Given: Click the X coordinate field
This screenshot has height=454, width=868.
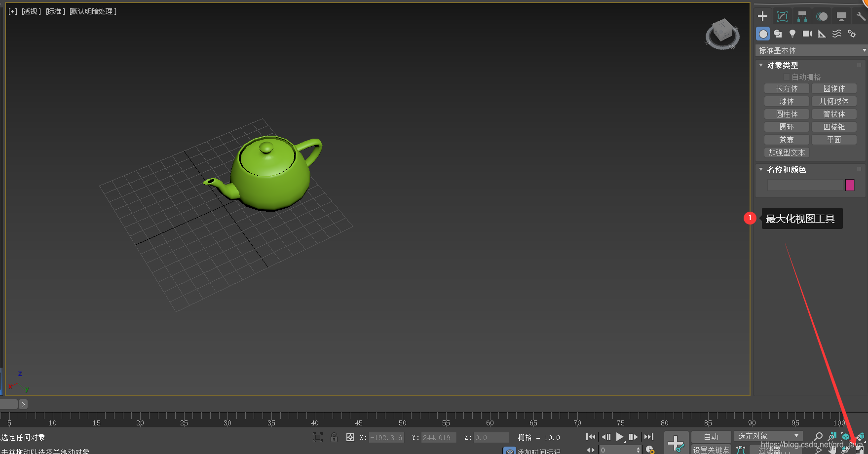Looking at the screenshot, I should (386, 438).
